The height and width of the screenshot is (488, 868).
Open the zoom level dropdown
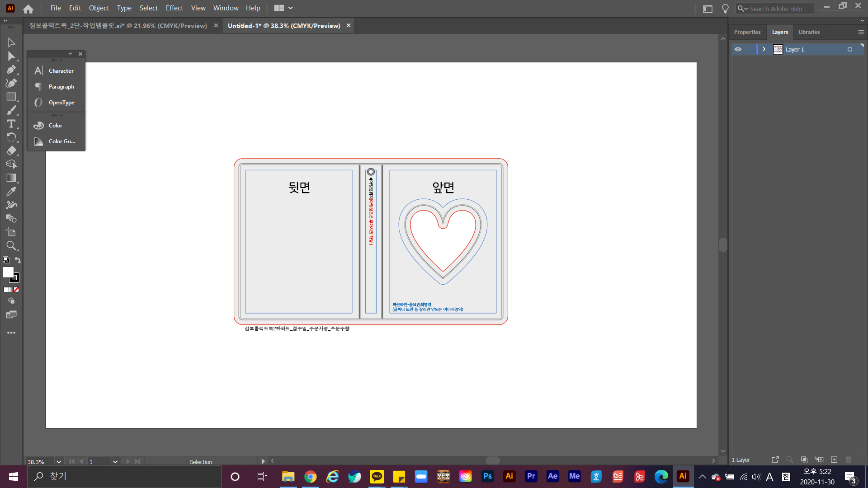tap(58, 462)
